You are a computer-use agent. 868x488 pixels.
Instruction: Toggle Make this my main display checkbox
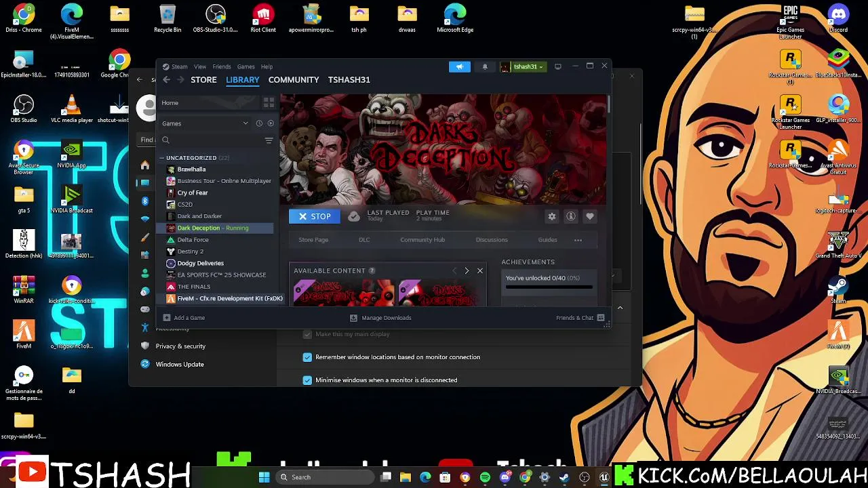point(307,334)
